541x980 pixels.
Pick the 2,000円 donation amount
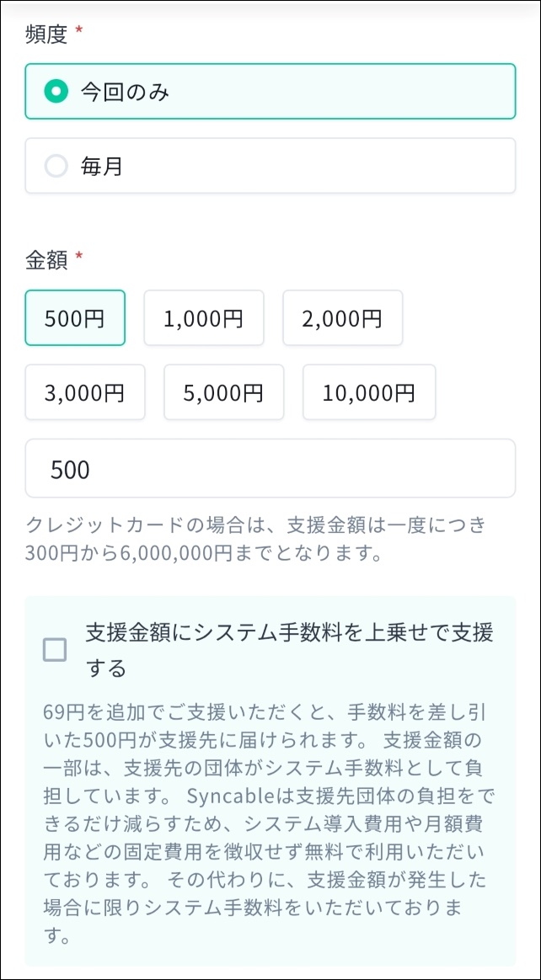(342, 318)
